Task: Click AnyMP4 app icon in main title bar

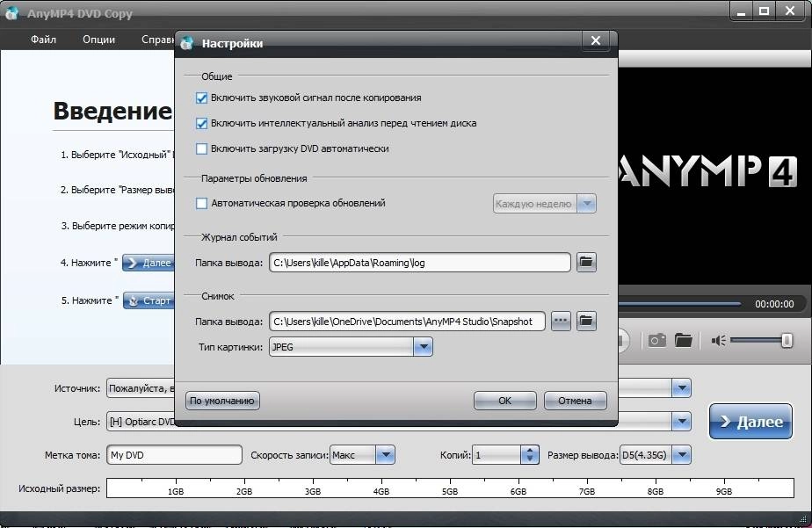Action: pos(12,12)
